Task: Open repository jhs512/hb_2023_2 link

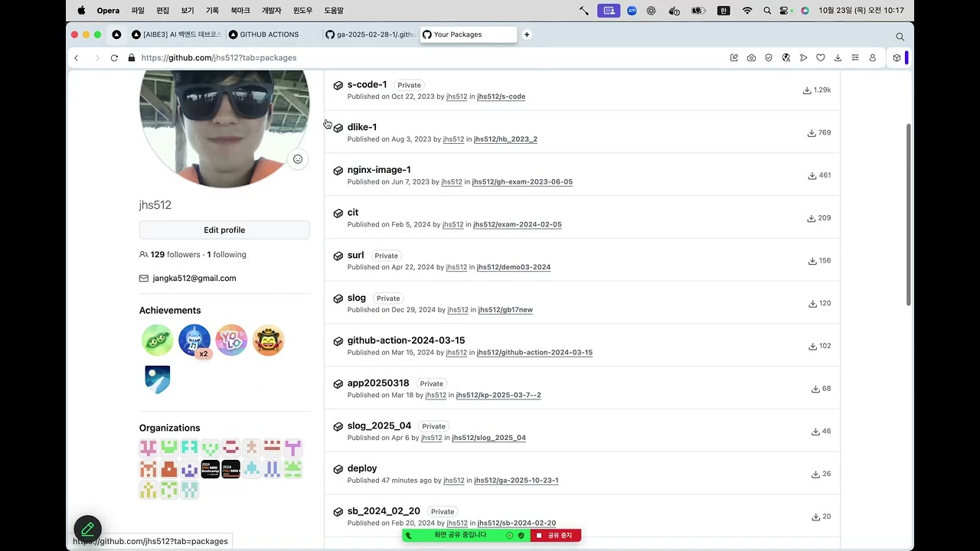Action: [505, 139]
